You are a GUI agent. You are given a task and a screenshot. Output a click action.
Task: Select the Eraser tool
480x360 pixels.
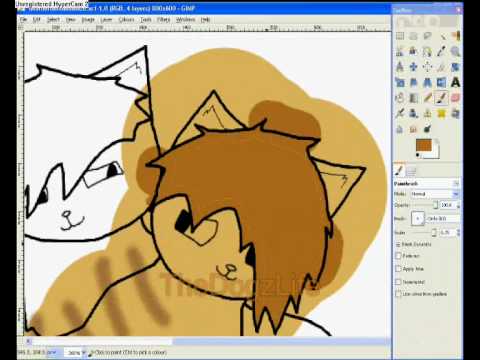tap(455, 98)
